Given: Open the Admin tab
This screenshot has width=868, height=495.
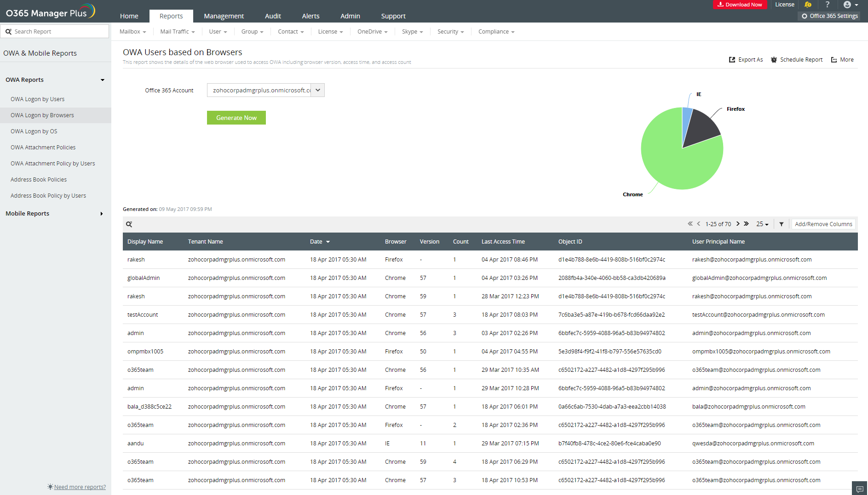Looking at the screenshot, I should tap(350, 16).
